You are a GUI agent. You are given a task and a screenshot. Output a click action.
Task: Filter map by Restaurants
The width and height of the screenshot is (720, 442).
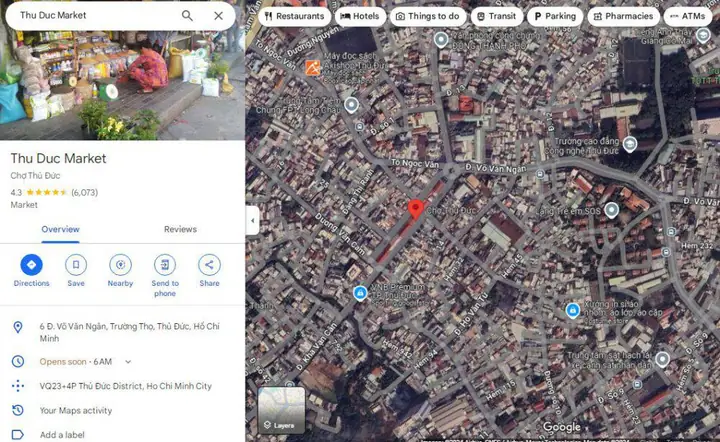pos(294,16)
